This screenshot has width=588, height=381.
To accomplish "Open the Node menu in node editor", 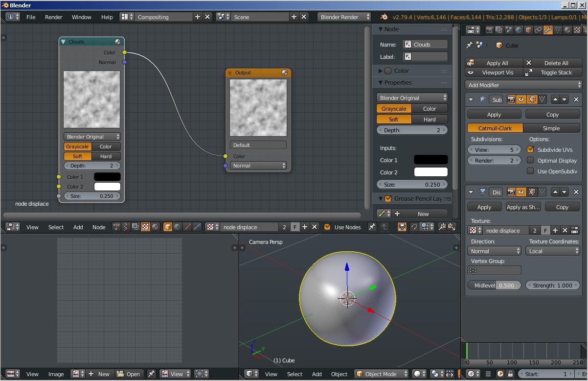I will tap(99, 227).
